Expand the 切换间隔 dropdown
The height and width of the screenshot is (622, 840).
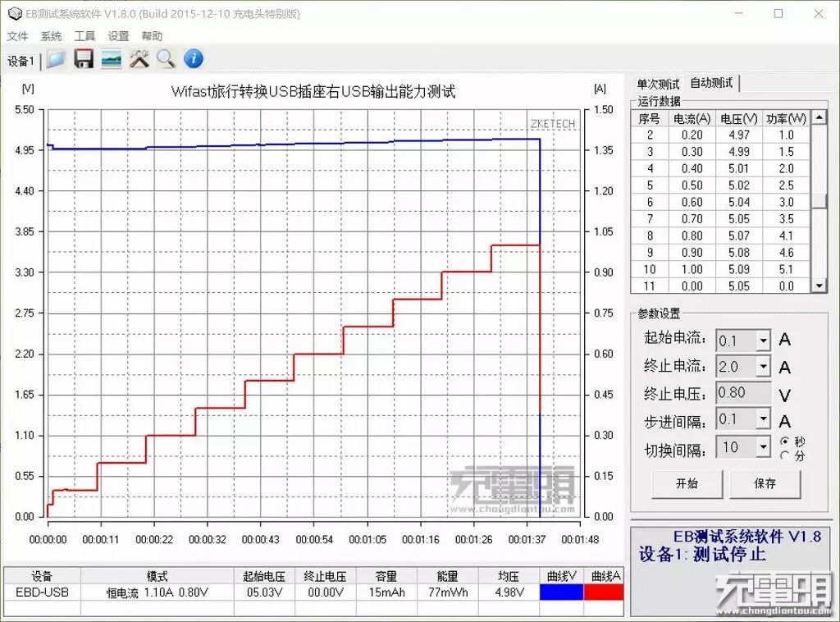click(x=764, y=447)
